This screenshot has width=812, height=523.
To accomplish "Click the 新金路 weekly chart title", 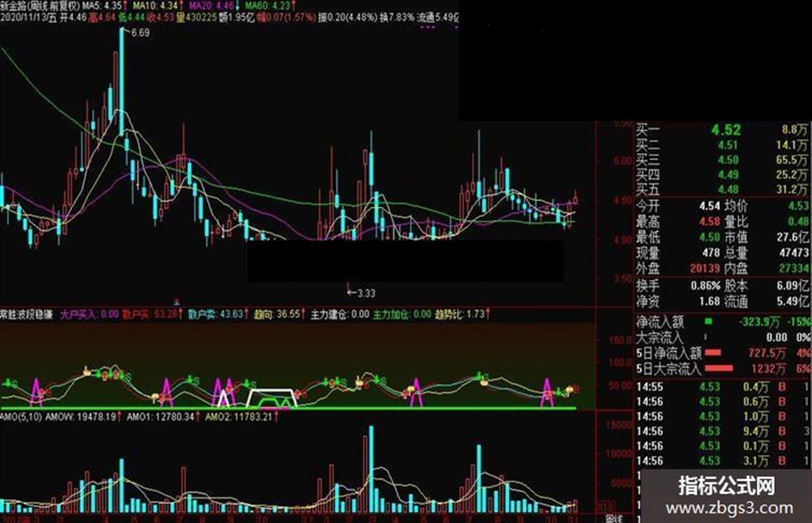I will pyautogui.click(x=40, y=5).
